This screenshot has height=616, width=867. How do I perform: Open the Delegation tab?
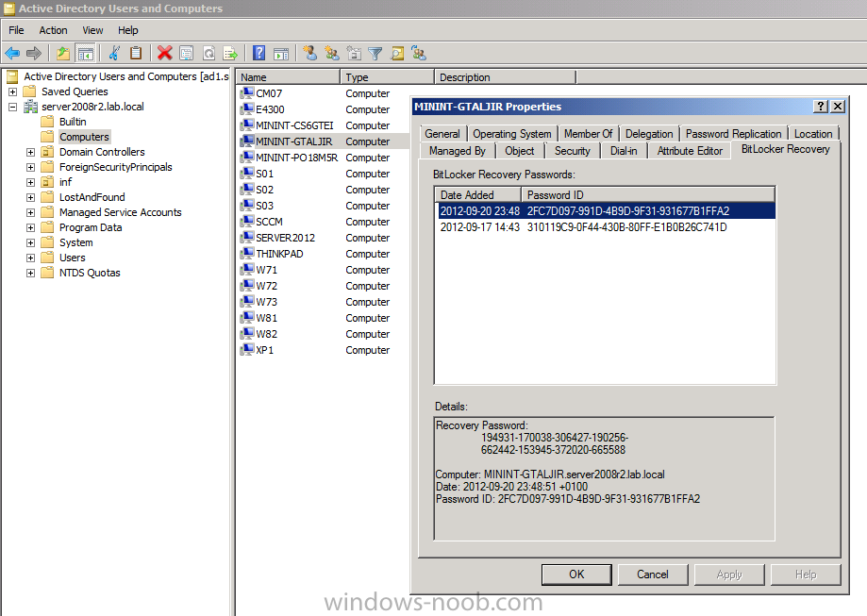pyautogui.click(x=649, y=134)
